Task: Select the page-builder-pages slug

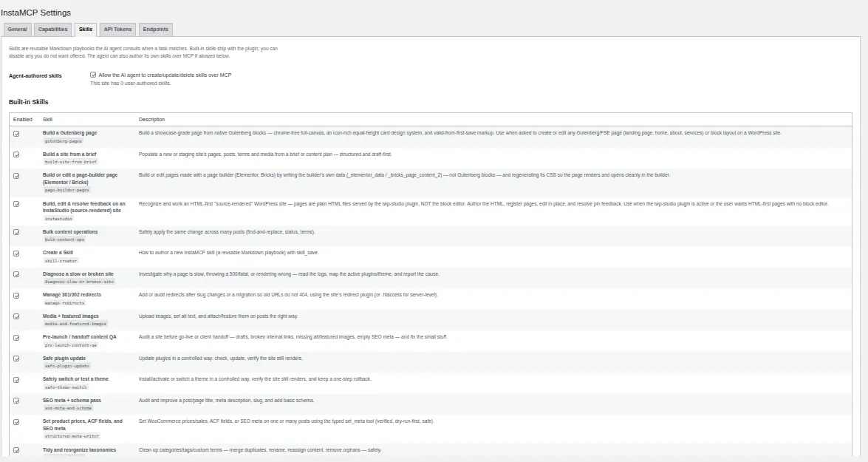Action: [x=67, y=190]
